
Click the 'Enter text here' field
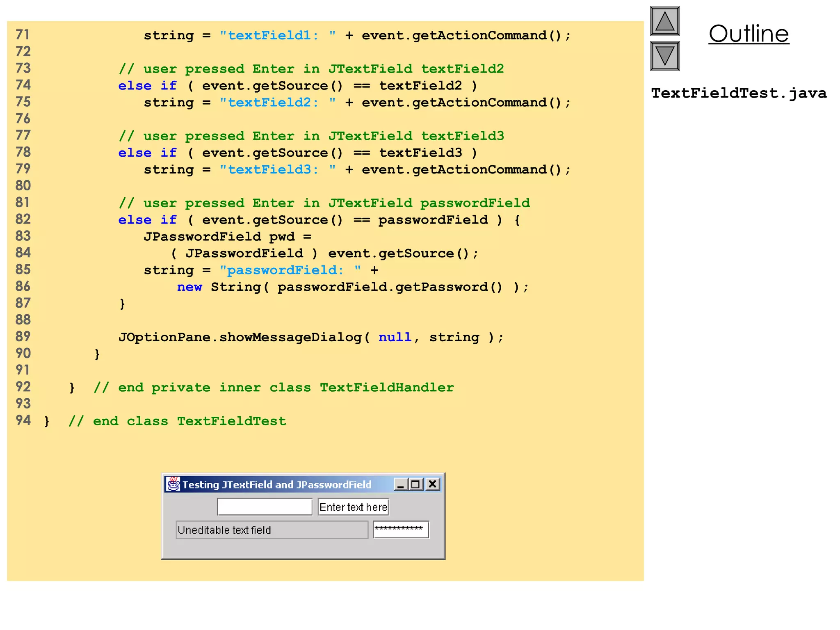(353, 507)
